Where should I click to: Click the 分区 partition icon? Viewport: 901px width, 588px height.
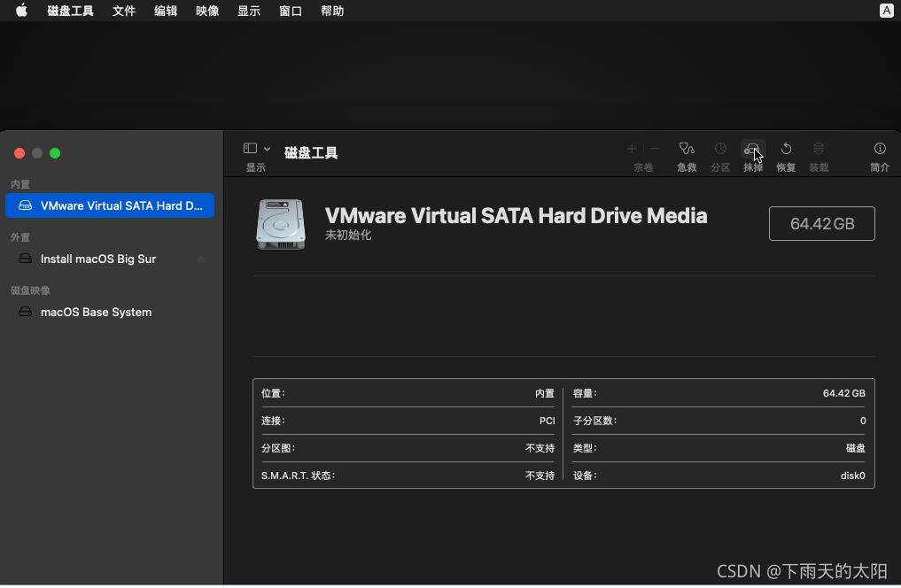(720, 149)
